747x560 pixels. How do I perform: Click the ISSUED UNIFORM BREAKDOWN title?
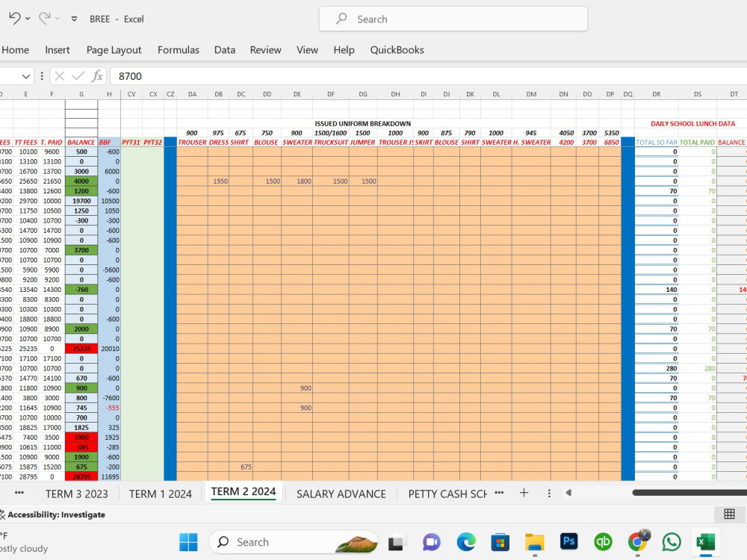pos(362,124)
